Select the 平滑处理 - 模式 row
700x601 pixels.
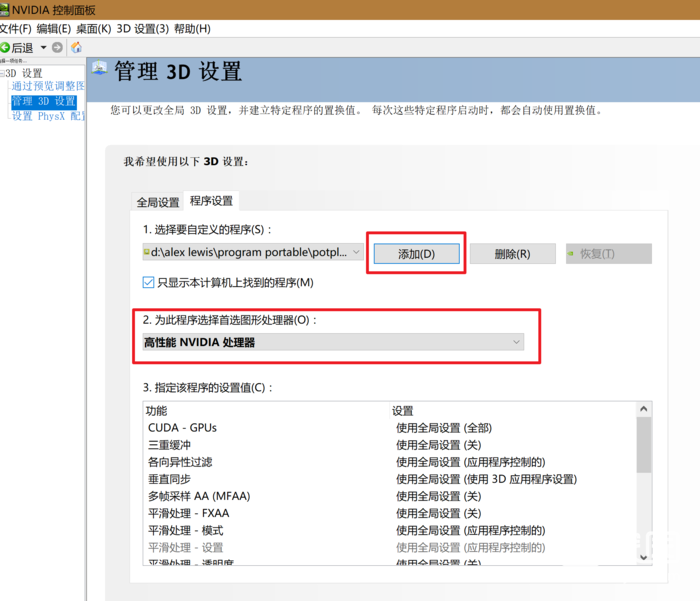tap(390, 530)
